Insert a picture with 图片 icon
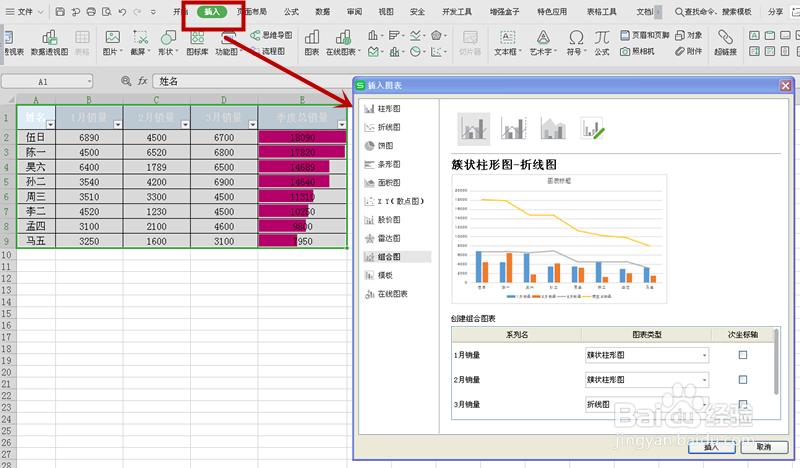The width and height of the screenshot is (800, 468). [x=112, y=43]
